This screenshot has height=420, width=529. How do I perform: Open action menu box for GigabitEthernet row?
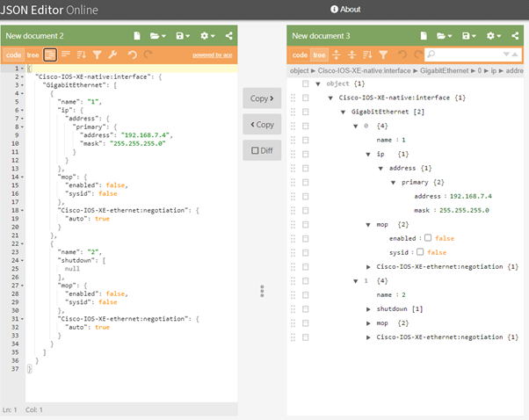[x=305, y=112]
